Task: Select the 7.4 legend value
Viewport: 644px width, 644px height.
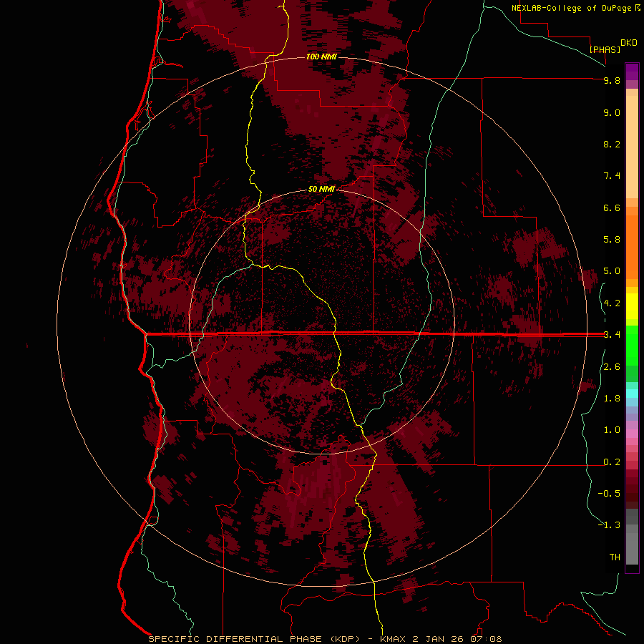Action: tap(612, 176)
